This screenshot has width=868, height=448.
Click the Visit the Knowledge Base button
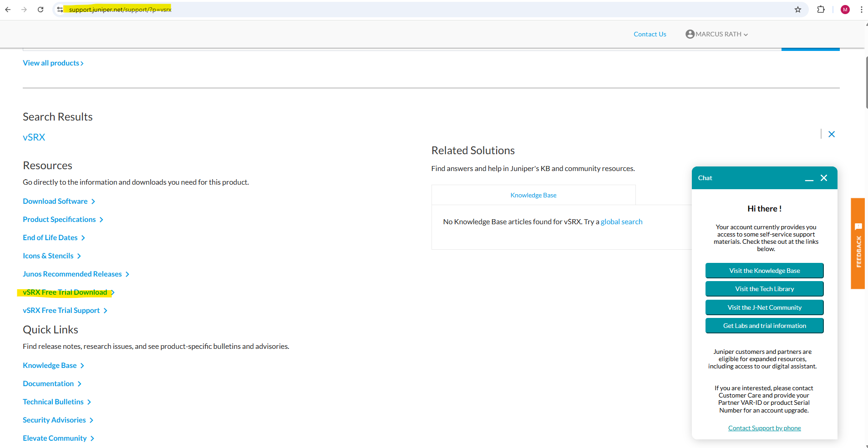click(764, 271)
